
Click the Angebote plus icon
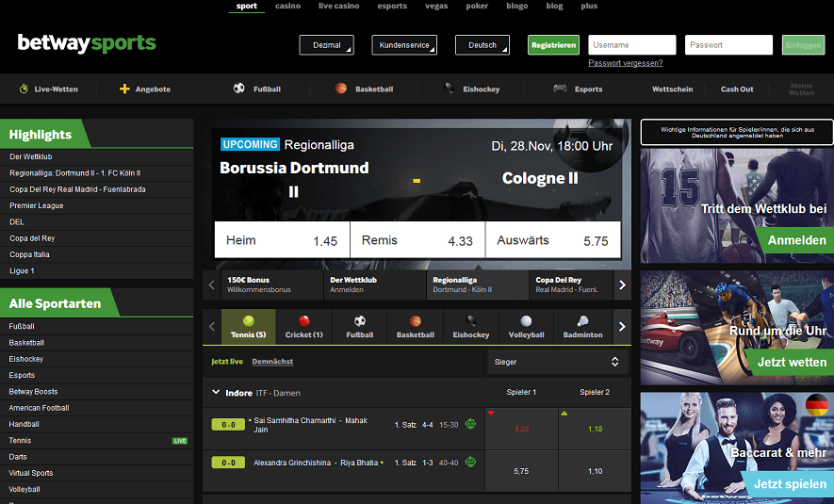124,89
